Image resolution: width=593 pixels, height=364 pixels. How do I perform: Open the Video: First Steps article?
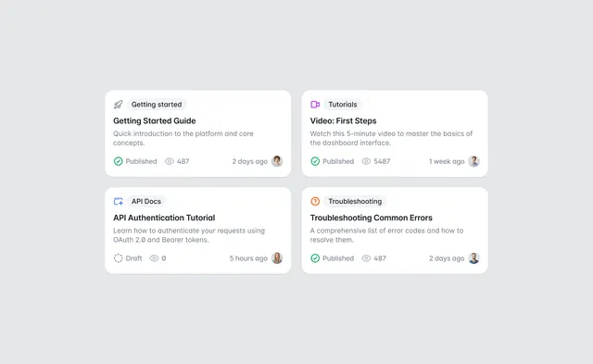[343, 121]
